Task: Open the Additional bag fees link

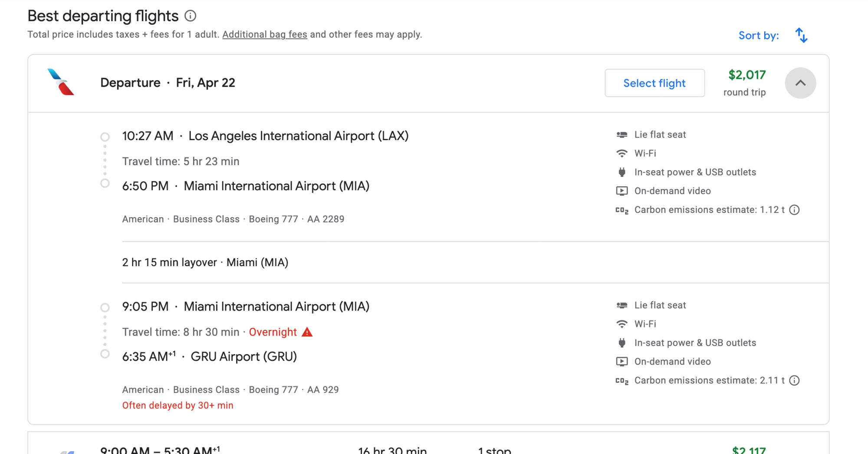Action: click(x=265, y=34)
